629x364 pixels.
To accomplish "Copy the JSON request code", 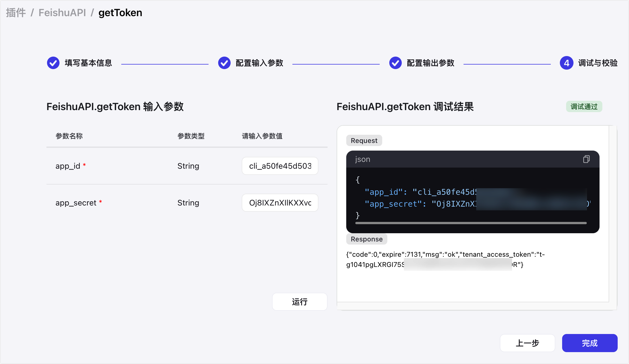I will click(586, 159).
